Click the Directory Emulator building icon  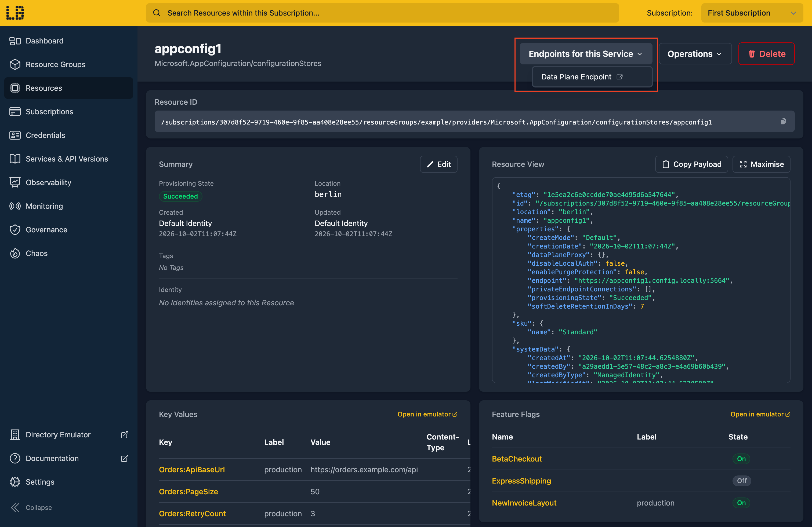coord(15,435)
